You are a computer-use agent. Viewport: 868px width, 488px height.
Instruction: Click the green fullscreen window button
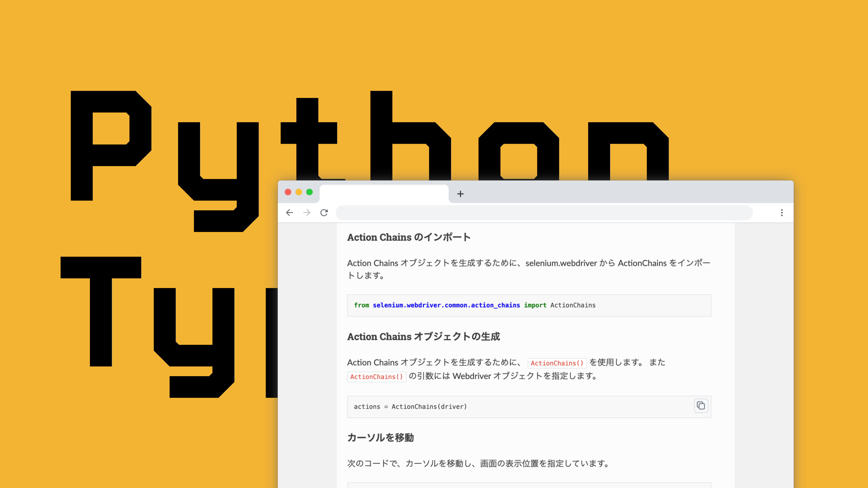[309, 192]
